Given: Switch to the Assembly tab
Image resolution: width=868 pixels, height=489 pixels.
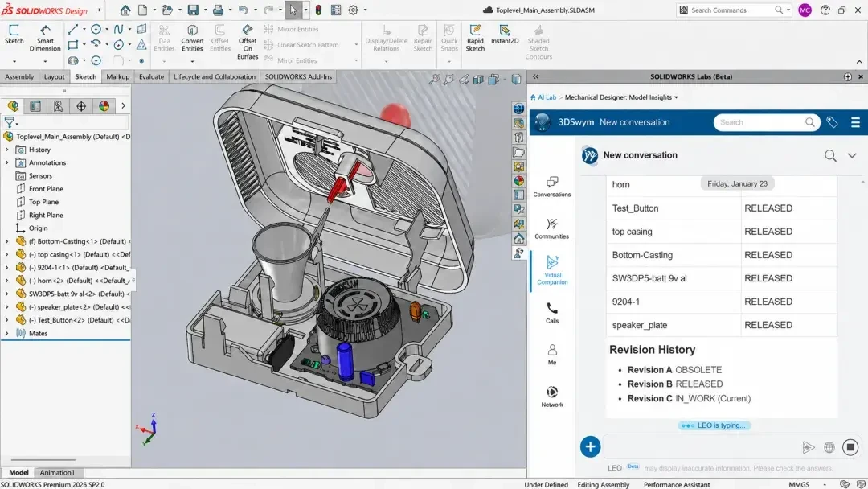Looking at the screenshot, I should tap(19, 76).
